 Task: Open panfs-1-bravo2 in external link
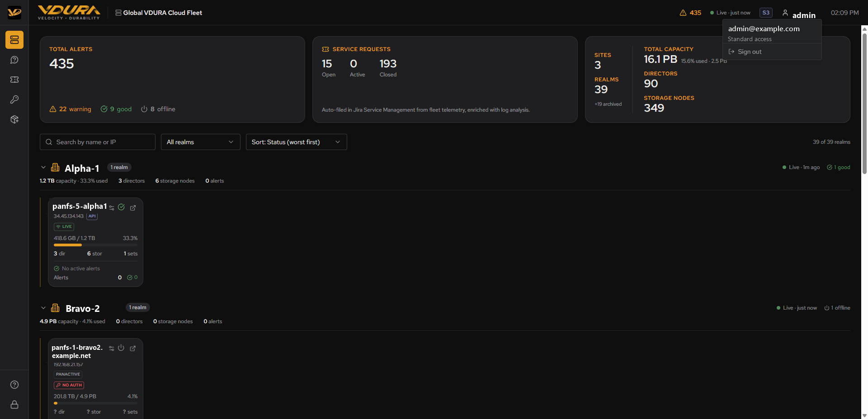[x=133, y=348]
